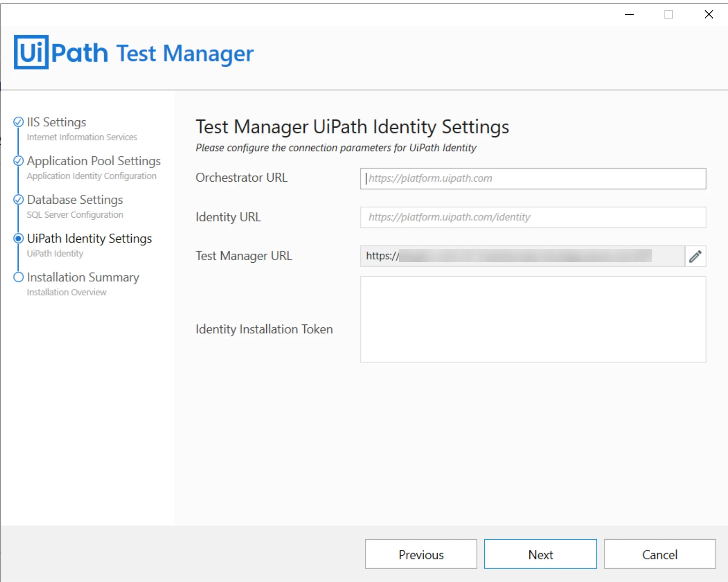This screenshot has height=582, width=728.
Task: Click inside the Identity Installation Token box
Action: click(x=533, y=319)
